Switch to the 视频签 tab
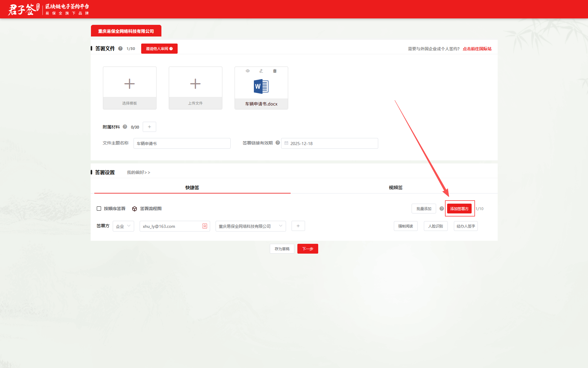The image size is (588, 368). (x=395, y=187)
